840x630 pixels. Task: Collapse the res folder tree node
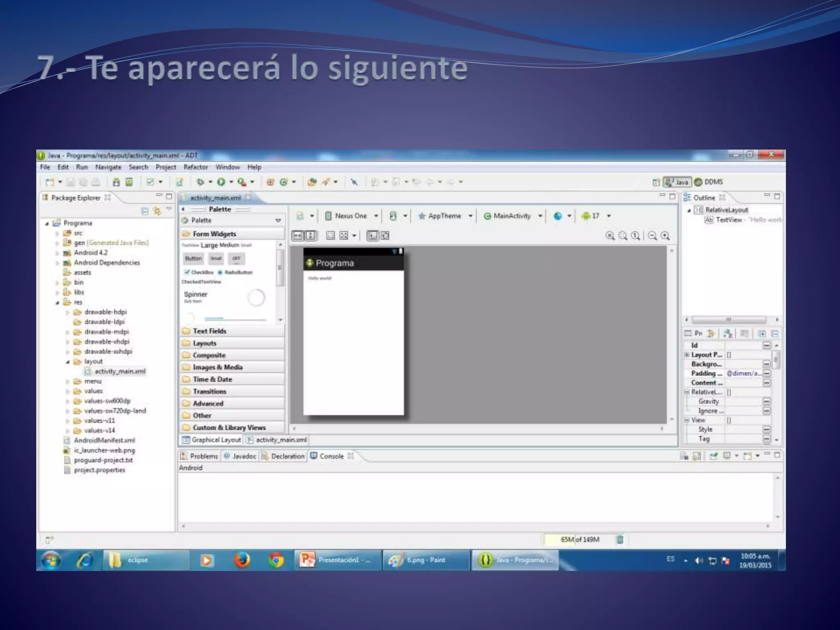click(57, 303)
